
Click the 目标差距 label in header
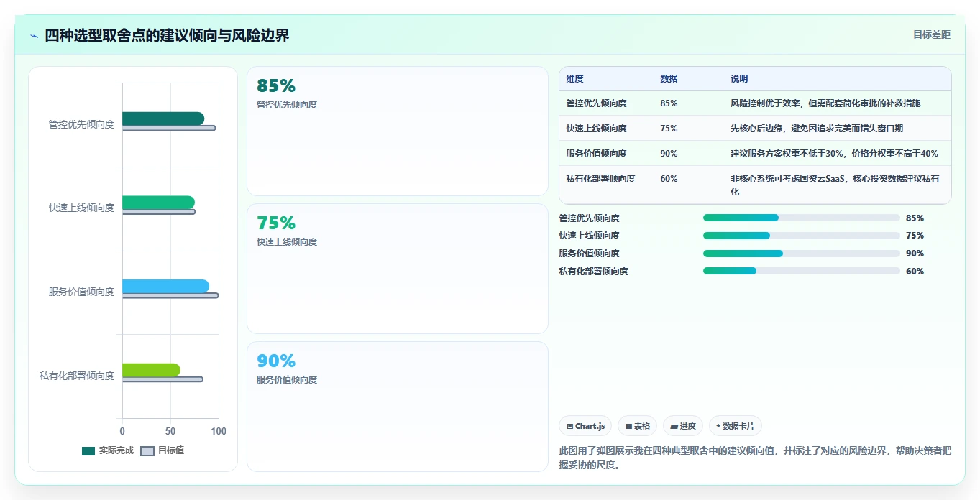(x=931, y=34)
